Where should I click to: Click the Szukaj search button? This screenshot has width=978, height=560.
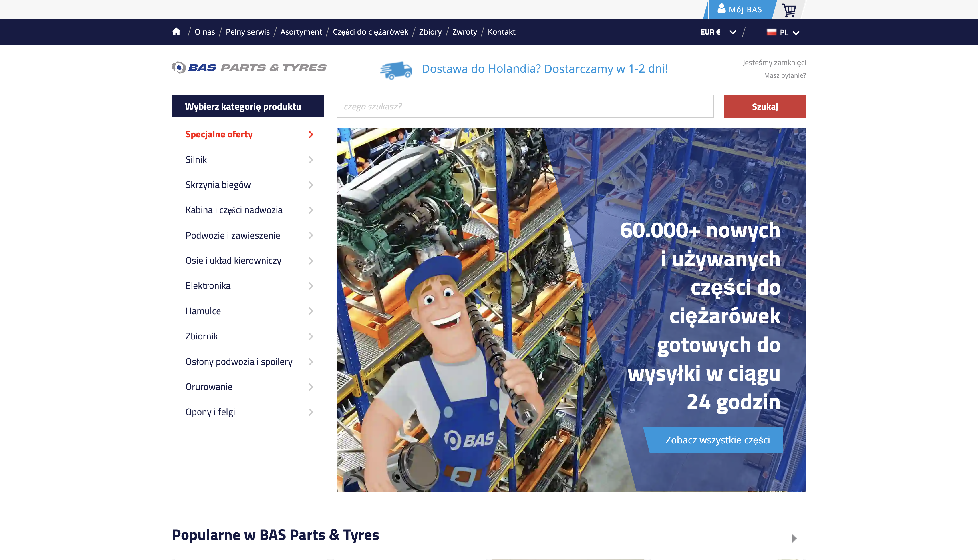pyautogui.click(x=765, y=107)
